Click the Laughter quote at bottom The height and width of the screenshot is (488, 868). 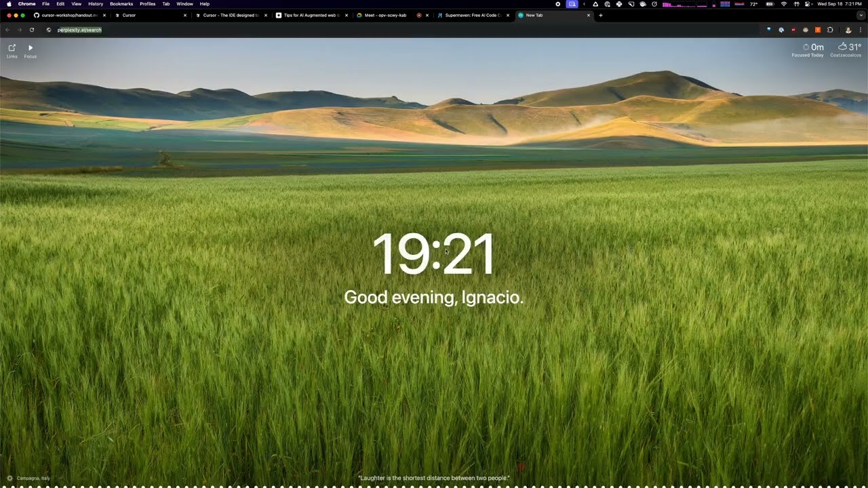tap(434, 479)
